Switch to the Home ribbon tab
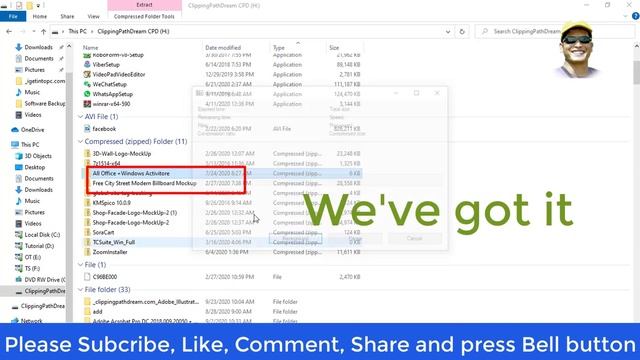Image resolution: width=640 pixels, height=360 pixels. (40, 16)
